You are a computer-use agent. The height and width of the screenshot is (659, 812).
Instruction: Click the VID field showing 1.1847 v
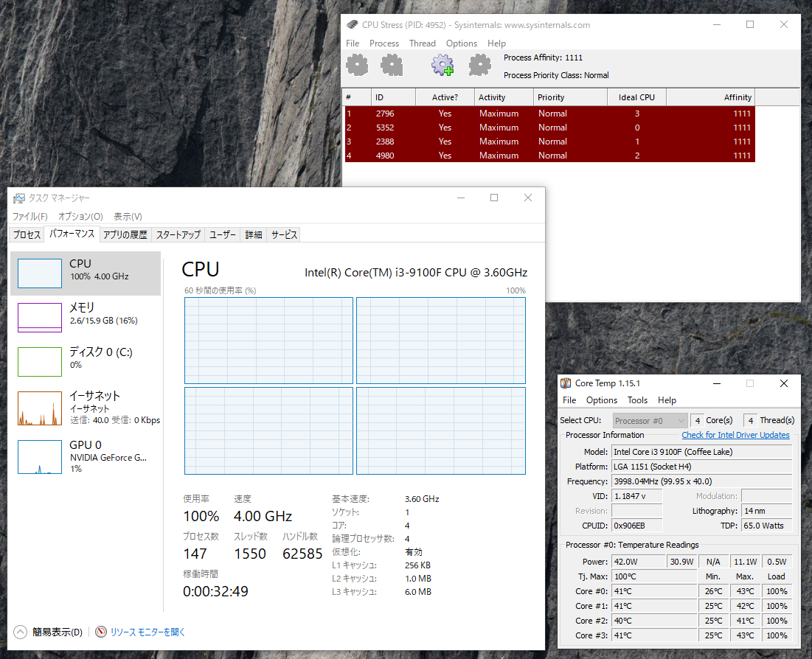[x=637, y=496]
